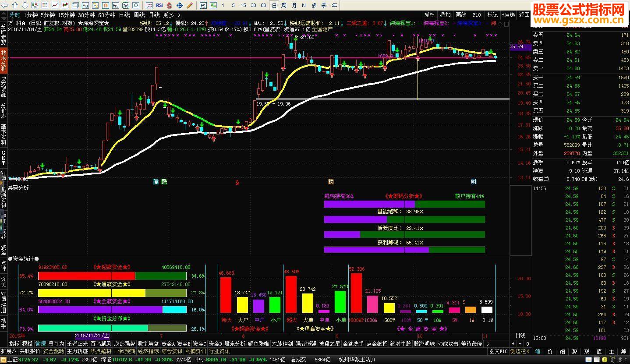Click the back arrow toolbar icon

click(5, 5)
